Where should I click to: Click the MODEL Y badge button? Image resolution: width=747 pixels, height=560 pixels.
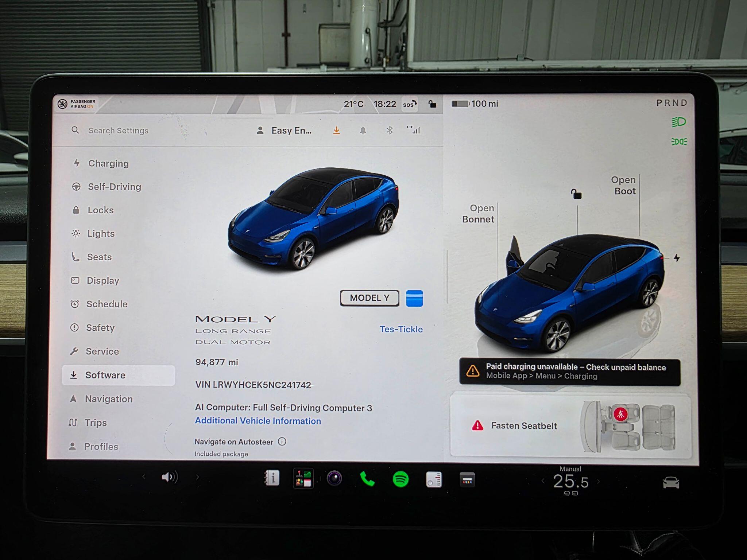pos(369,298)
